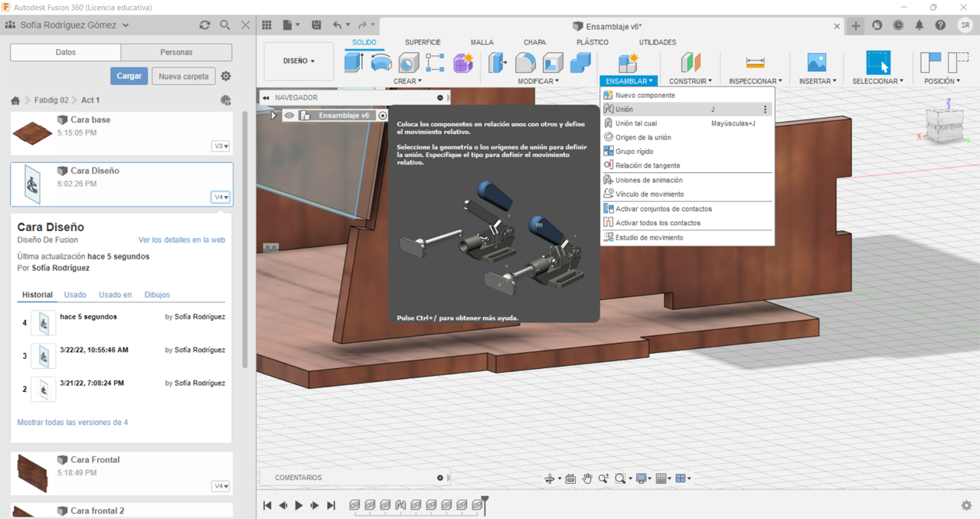Select Vínculo de movimiento menu entry
The height and width of the screenshot is (519, 980).
687,194
